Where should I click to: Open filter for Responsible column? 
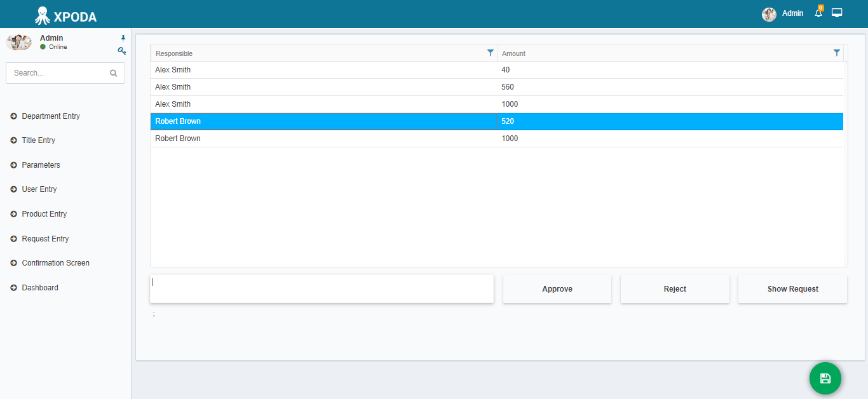click(490, 53)
